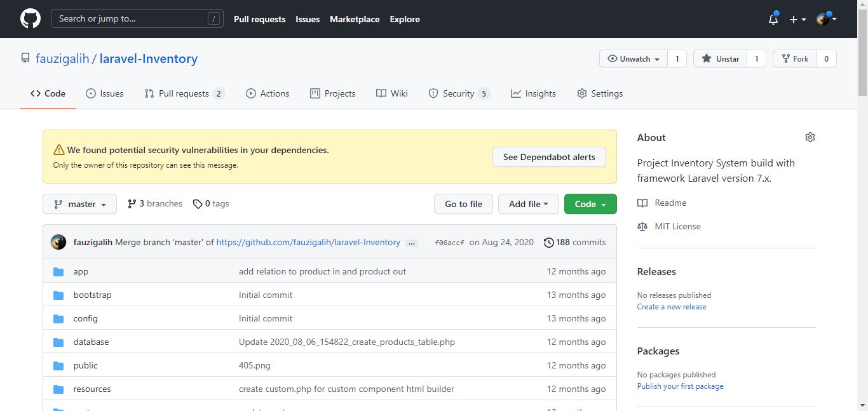Switch to the Wiki tab
The width and height of the screenshot is (868, 411).
click(x=392, y=93)
